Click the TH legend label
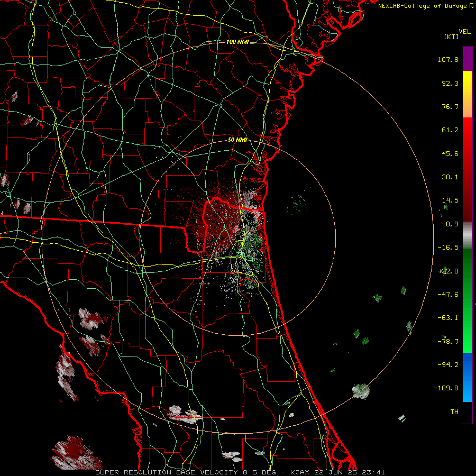Image resolution: width=476 pixels, height=476 pixels. (x=454, y=412)
